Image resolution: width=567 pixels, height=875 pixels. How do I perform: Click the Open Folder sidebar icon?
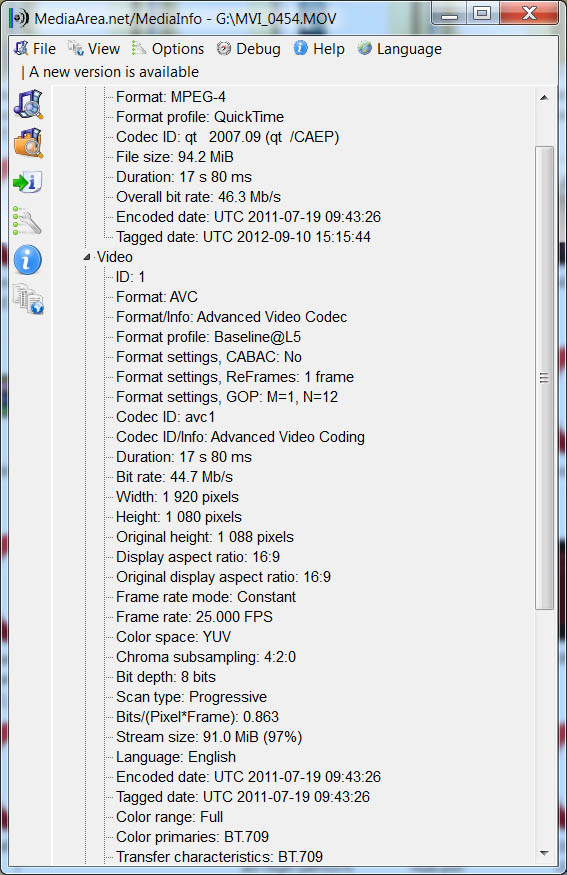pyautogui.click(x=28, y=143)
